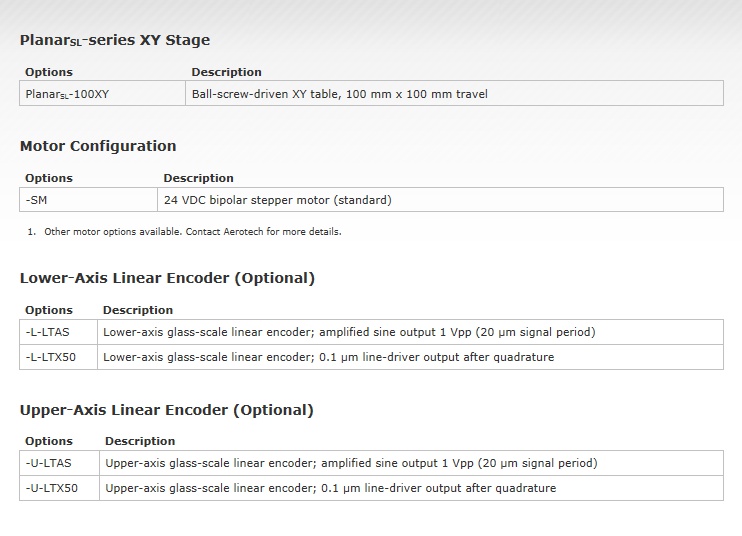Select the -SM motor option cell
Screen dimensions: 742x536
click(88, 200)
